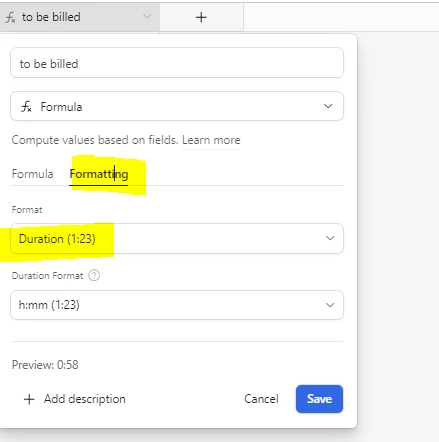The image size is (439, 442).
Task: Open the Formula field type selector
Action: click(177, 106)
